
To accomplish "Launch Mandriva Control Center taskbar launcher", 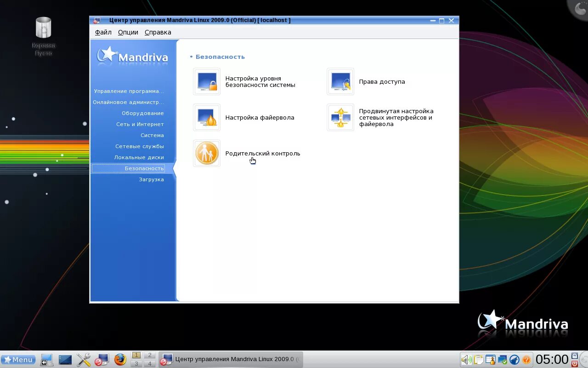I will coord(102,360).
